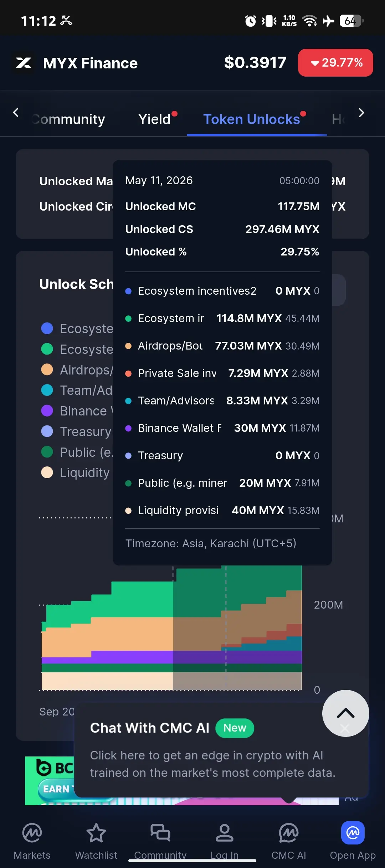The width and height of the screenshot is (385, 868).
Task: Select the Token Unlocks tab
Action: (x=252, y=119)
